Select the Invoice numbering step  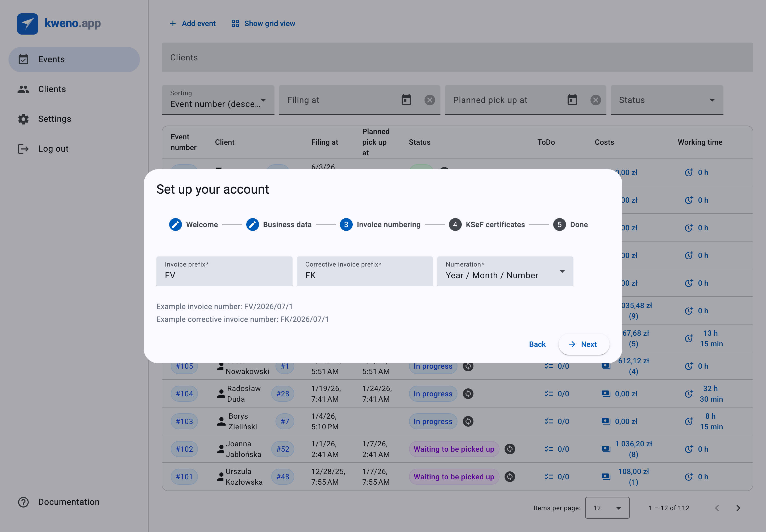pyautogui.click(x=380, y=225)
